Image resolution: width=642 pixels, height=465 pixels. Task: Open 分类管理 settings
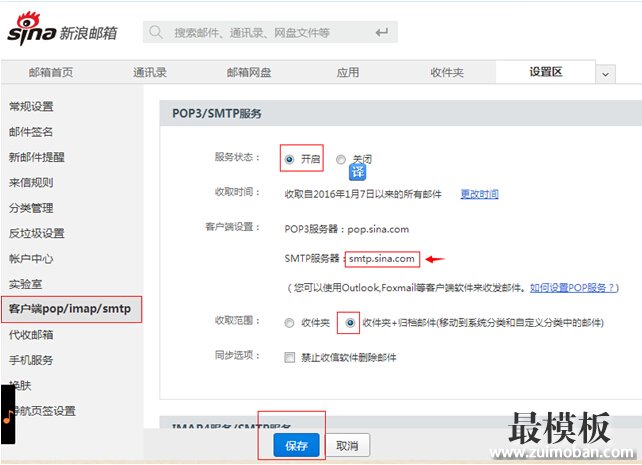[31, 208]
